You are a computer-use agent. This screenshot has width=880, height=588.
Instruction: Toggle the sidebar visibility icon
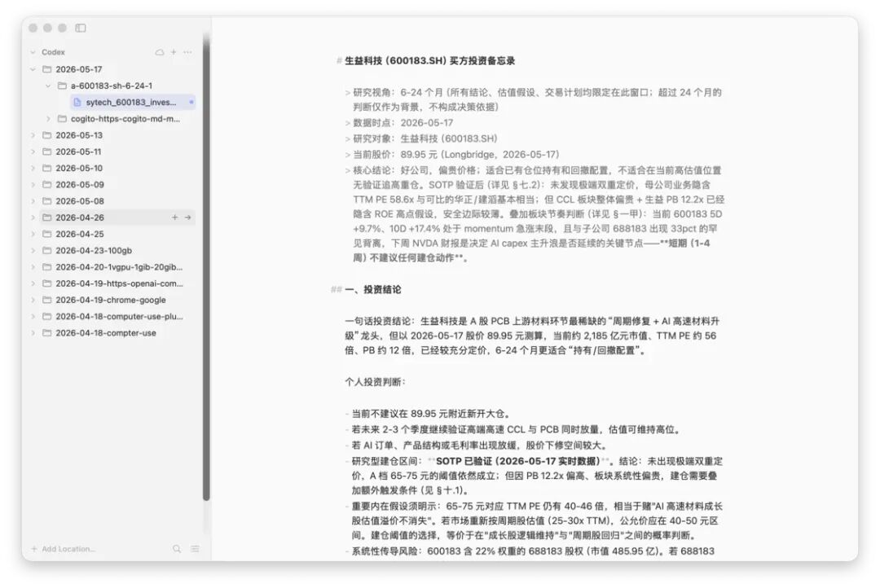point(81,28)
